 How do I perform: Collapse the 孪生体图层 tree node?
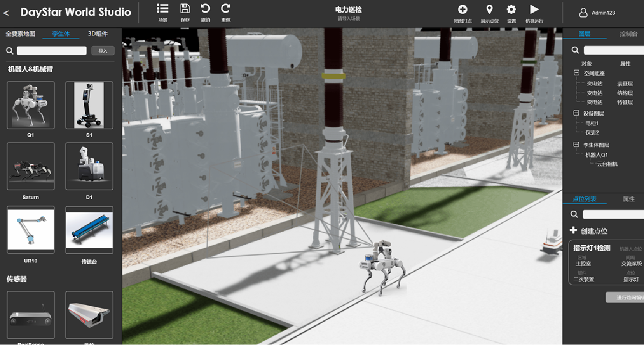[576, 145]
